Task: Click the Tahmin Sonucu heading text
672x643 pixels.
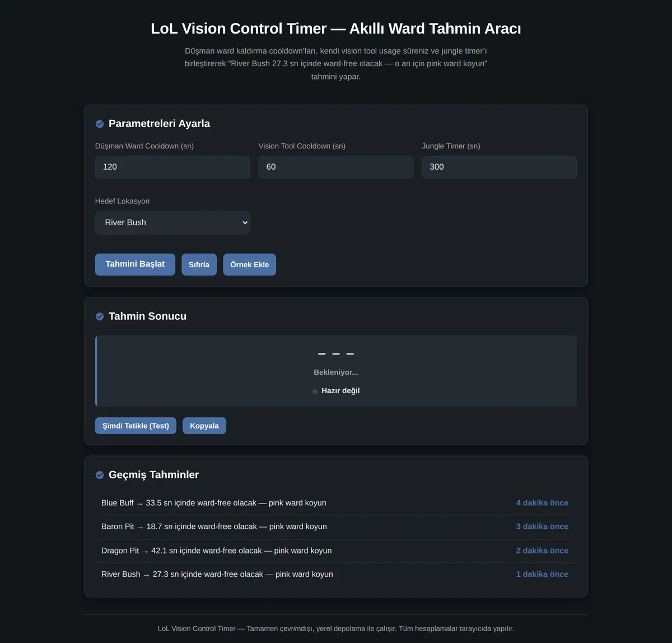Action: 147,316
